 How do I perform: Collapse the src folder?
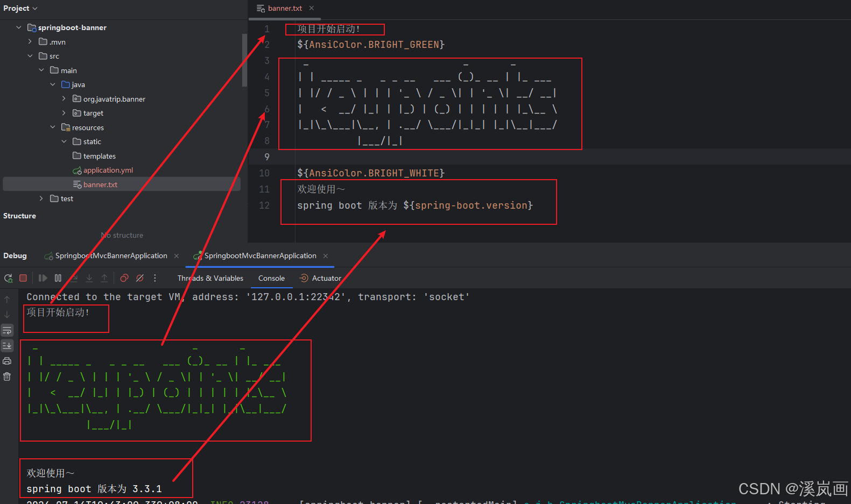point(30,56)
